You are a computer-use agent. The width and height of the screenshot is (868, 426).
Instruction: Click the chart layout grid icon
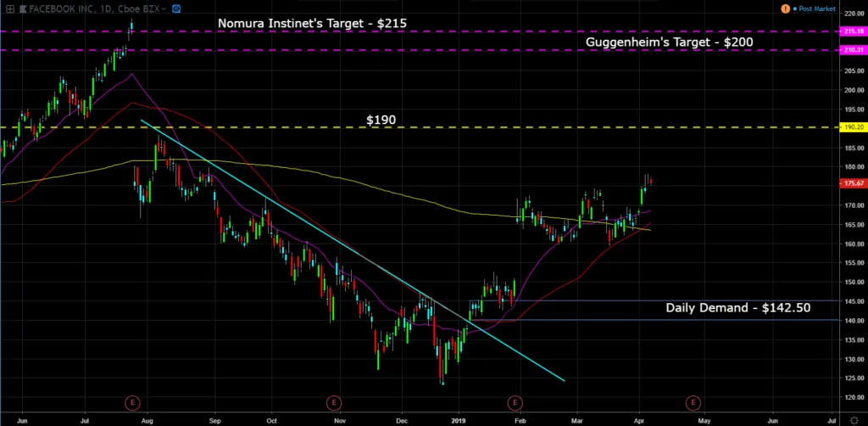click(10, 8)
